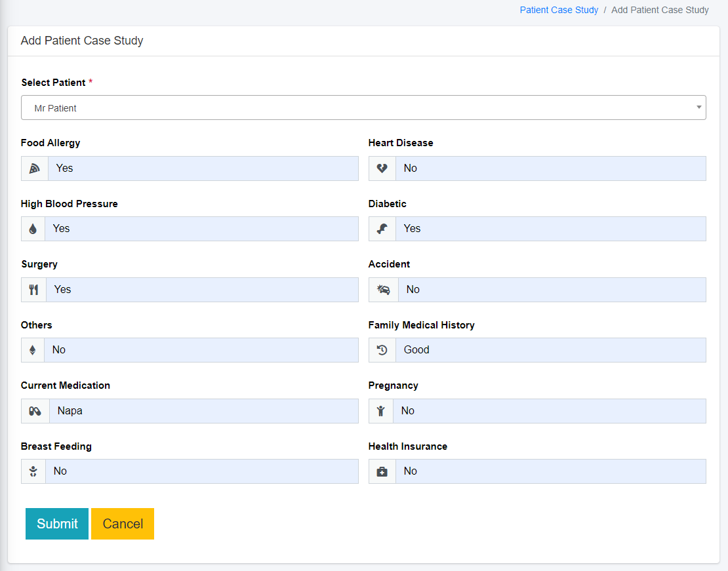Click the child icon beside Pregnancy field
728x571 pixels.
tap(381, 411)
